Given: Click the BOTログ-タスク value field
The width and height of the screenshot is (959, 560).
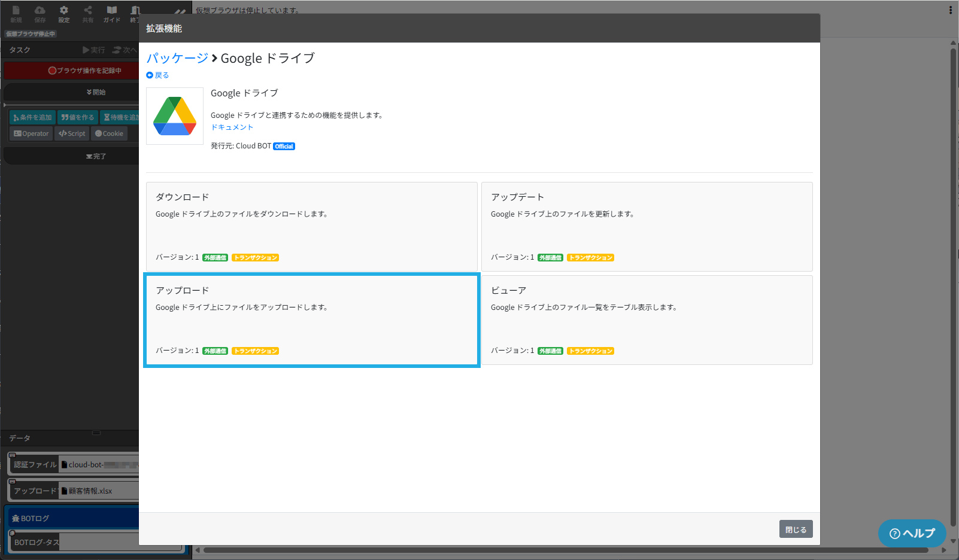Looking at the screenshot, I should 120,542.
